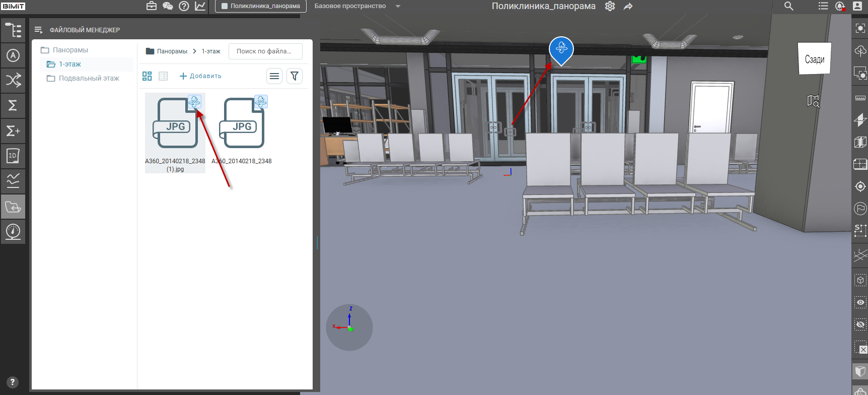The height and width of the screenshot is (395, 868).
Task: Open the file manager sidebar icon
Action: [x=13, y=207]
